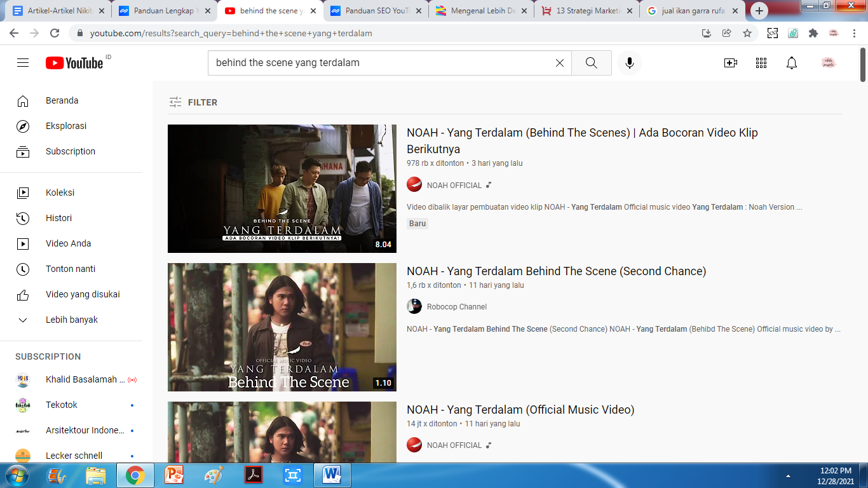This screenshot has height=488, width=868.
Task: Open PowerPoint from the taskbar
Action: (173, 475)
